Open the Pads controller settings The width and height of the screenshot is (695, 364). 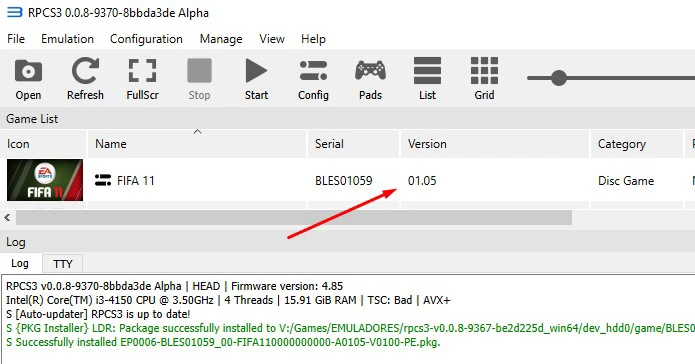point(370,79)
